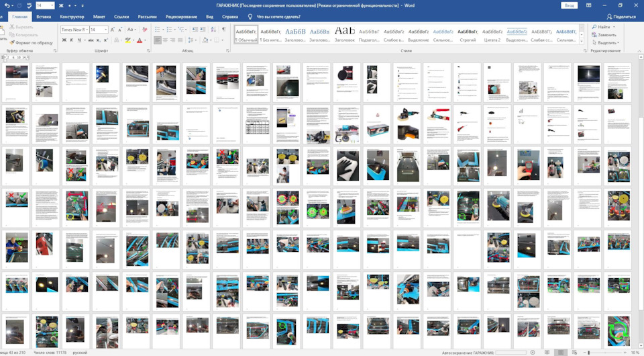The image size is (644, 356).
Task: Click the red font color button
Action: (x=140, y=40)
